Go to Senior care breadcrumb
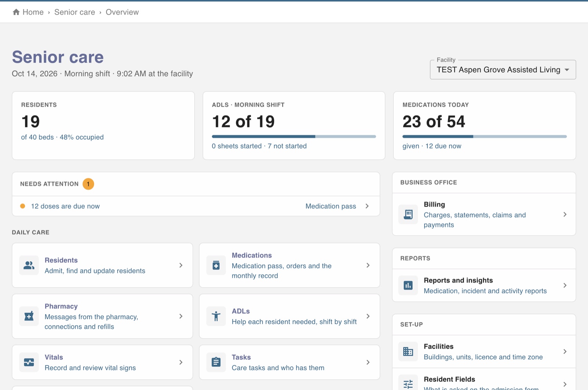 tap(75, 12)
